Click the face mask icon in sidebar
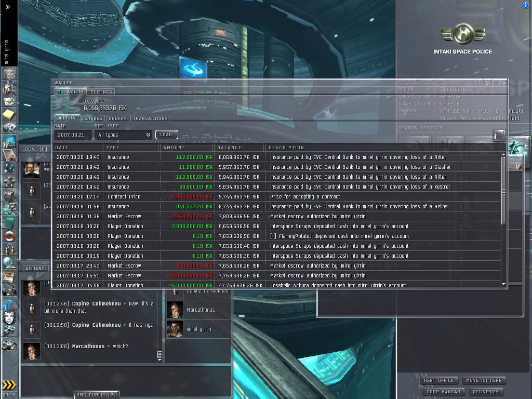Screen dimensions: 532x399 click(9, 317)
